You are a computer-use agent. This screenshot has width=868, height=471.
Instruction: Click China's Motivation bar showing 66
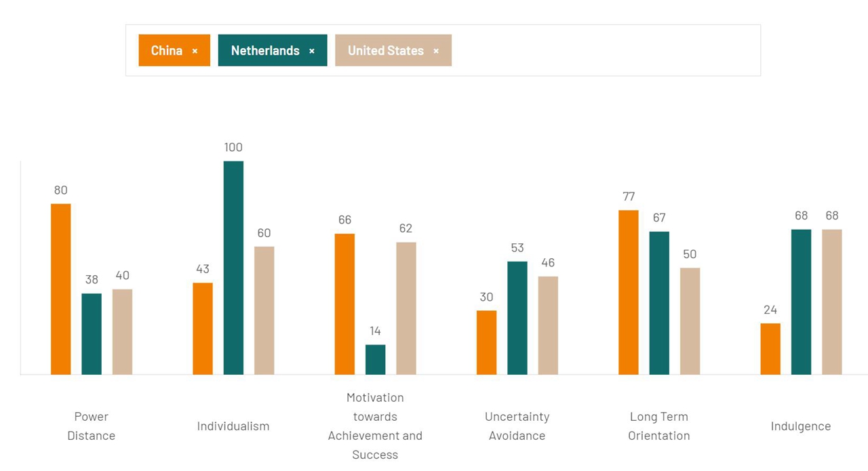pos(344,304)
